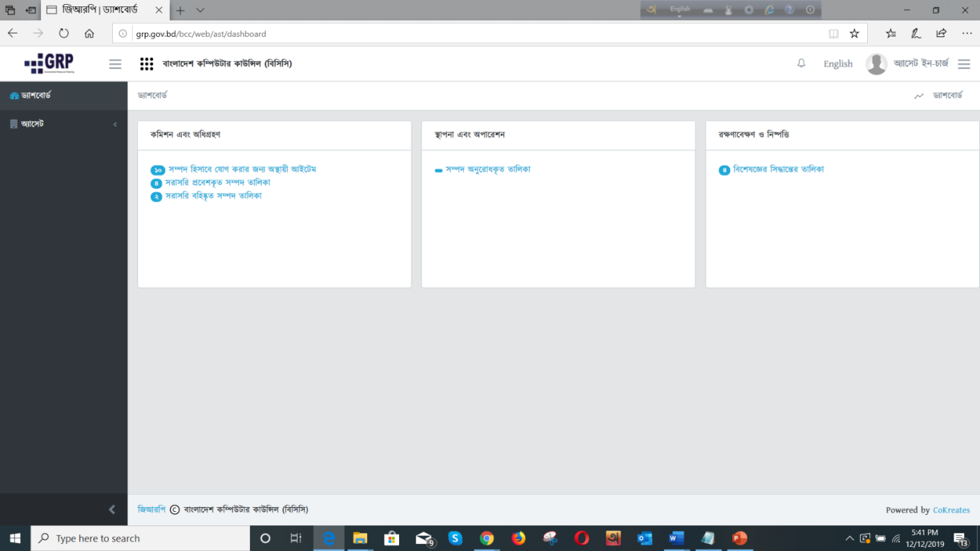Screen dimensions: 980x551
Task: Collapse the sidebar using bottom arrow
Action: 112,510
